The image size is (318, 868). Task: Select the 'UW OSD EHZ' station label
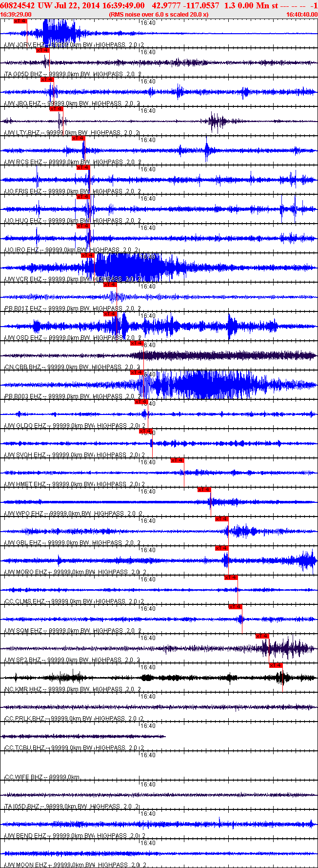(23, 338)
